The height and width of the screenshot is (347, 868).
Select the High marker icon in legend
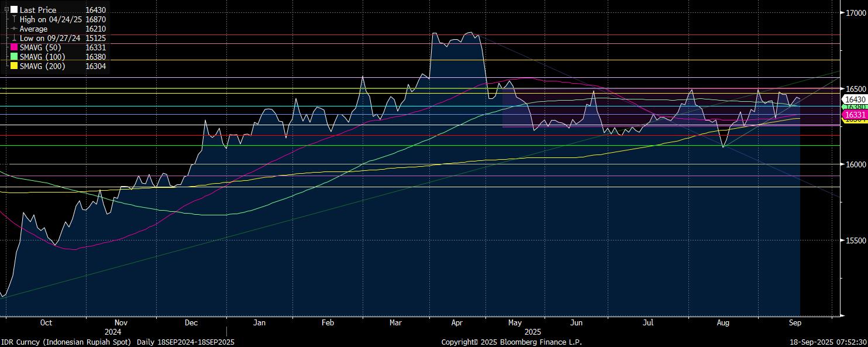point(14,19)
